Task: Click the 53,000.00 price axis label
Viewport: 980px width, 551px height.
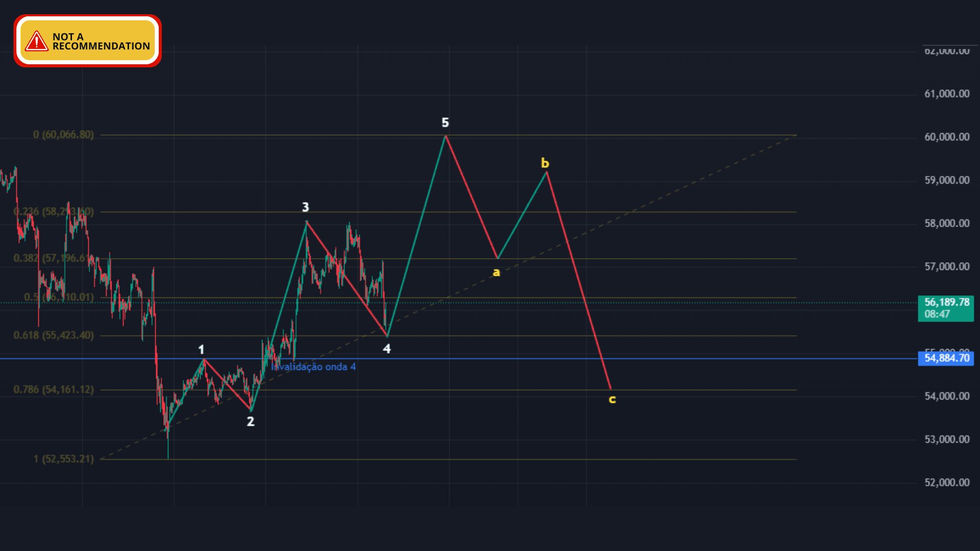Action: tap(946, 439)
